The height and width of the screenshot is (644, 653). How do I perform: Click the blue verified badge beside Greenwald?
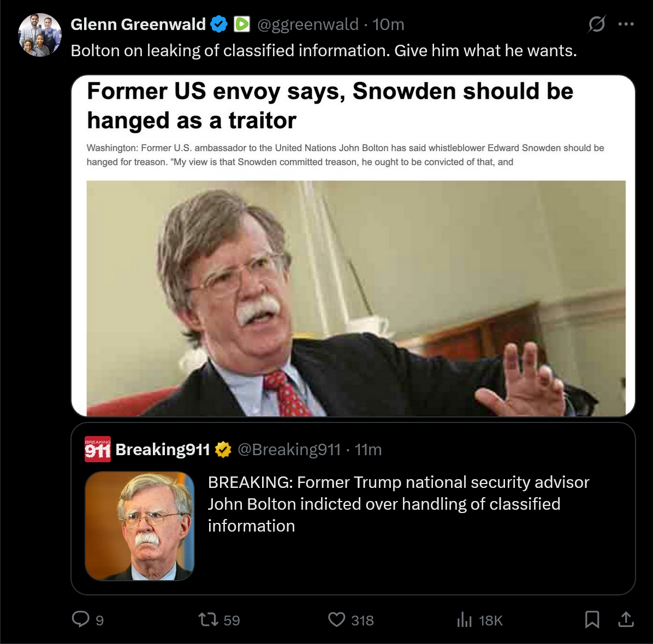pos(219,24)
